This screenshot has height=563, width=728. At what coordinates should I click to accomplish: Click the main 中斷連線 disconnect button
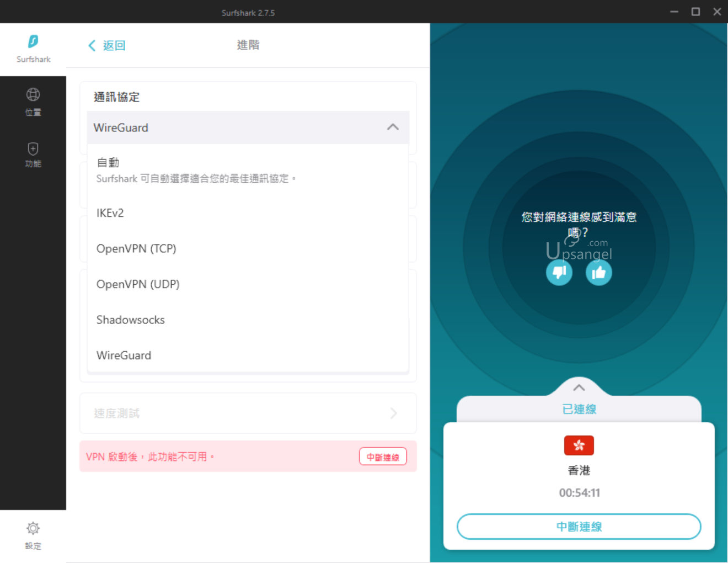(579, 527)
